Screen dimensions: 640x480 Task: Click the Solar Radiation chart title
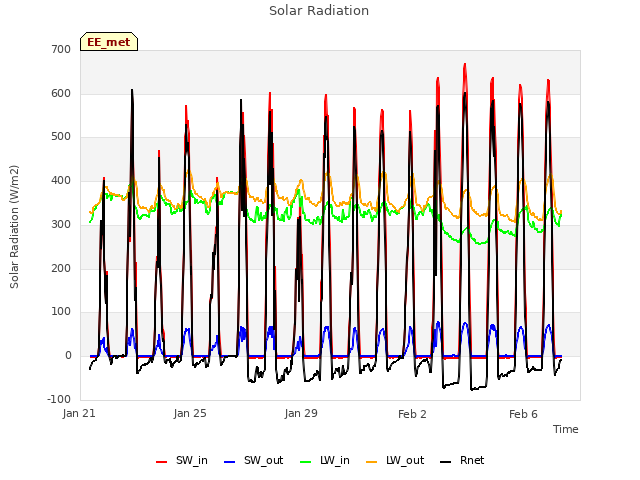point(319,11)
